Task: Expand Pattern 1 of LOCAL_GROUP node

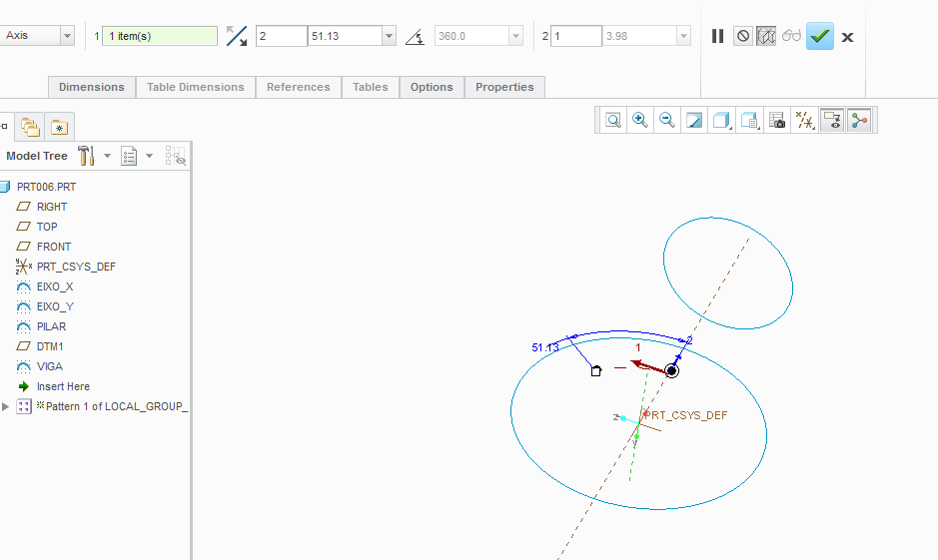Action: click(5, 406)
